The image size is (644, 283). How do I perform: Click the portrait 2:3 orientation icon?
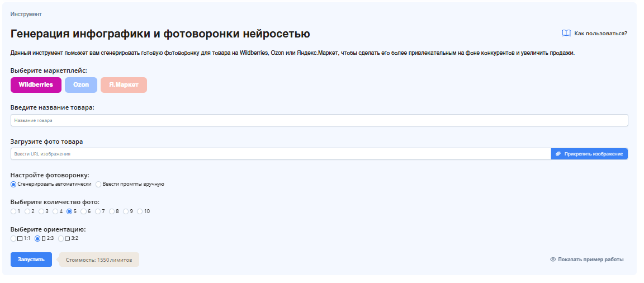(44, 239)
